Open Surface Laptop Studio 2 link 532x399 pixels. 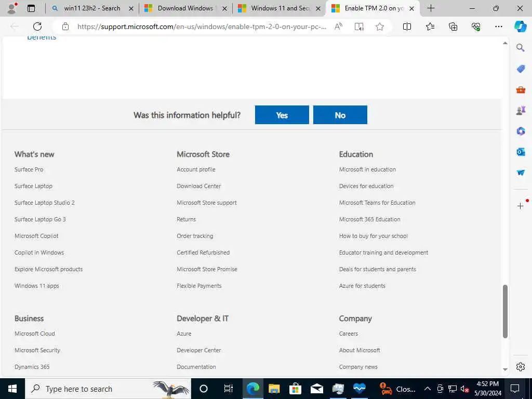(45, 203)
